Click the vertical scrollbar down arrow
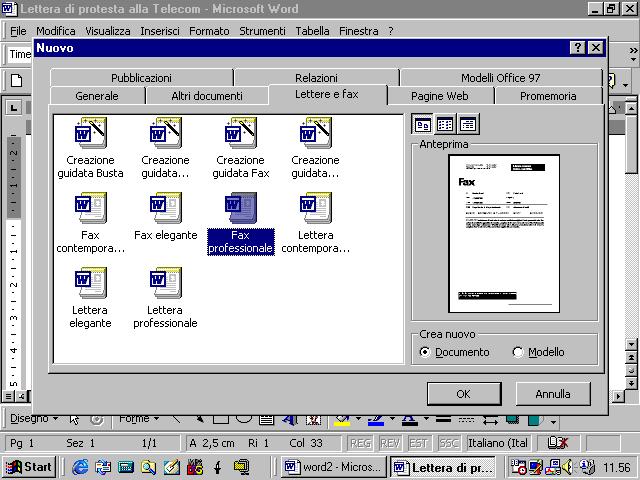Viewport: 640px width, 480px height. tap(631, 344)
